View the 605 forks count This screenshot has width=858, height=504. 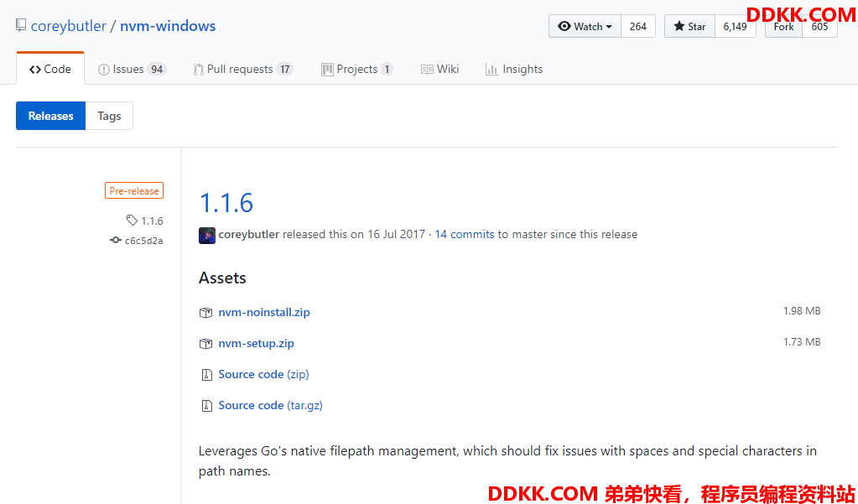point(819,26)
